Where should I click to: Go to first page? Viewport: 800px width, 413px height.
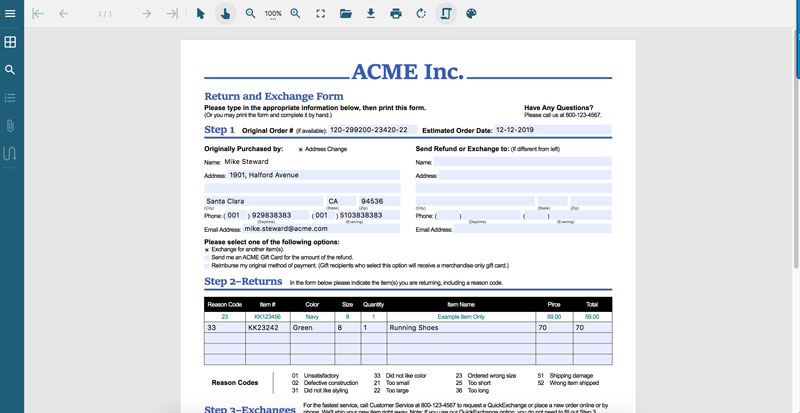coord(38,14)
